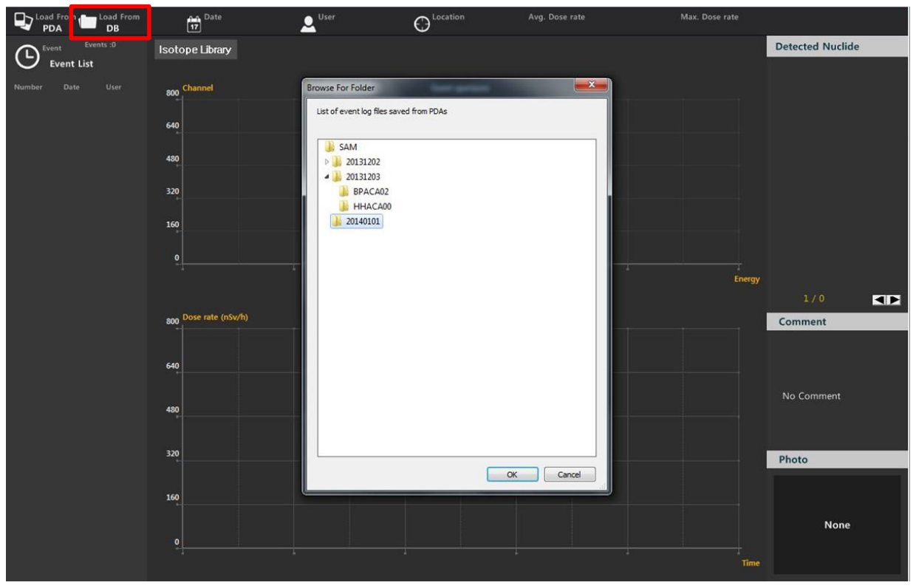Select the 20140101 folder
This screenshot has width=916, height=588.
tap(357, 221)
